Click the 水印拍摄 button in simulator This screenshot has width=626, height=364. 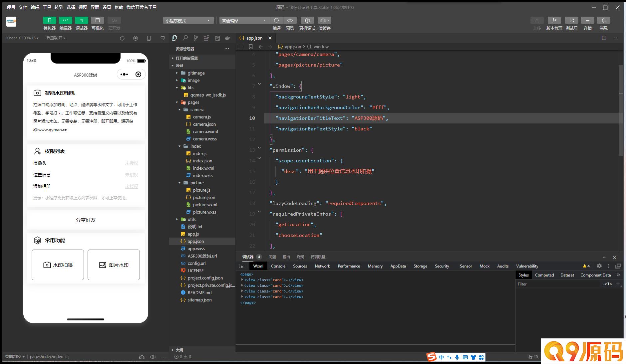pos(58,265)
